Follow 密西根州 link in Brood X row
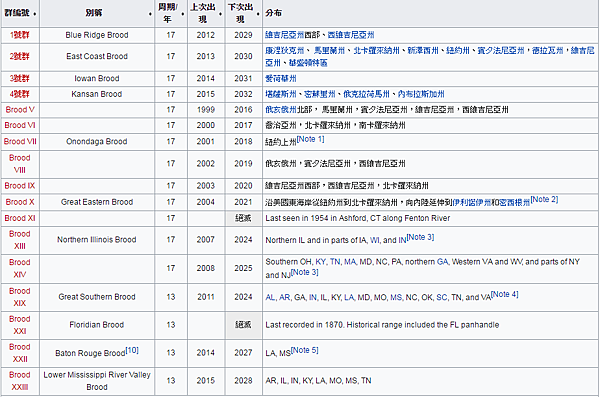The width and height of the screenshot is (600, 397). click(x=515, y=202)
